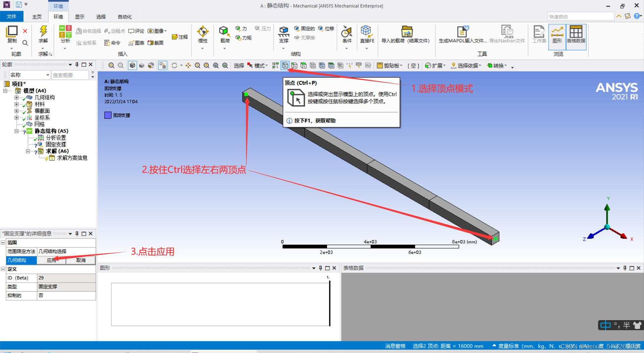Click 消息窗格 in status bar

[395, 346]
